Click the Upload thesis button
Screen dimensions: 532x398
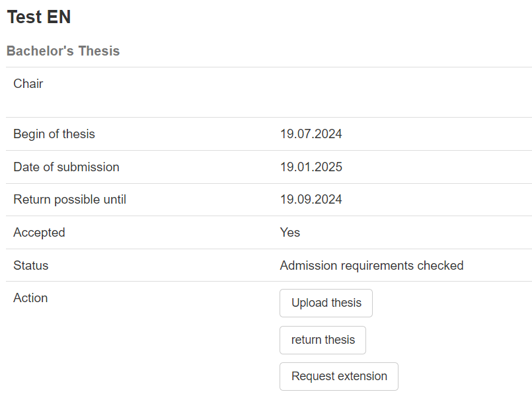click(x=326, y=303)
